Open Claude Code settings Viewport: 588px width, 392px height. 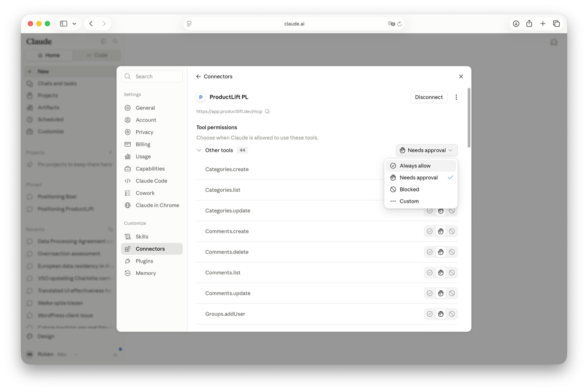click(x=151, y=181)
